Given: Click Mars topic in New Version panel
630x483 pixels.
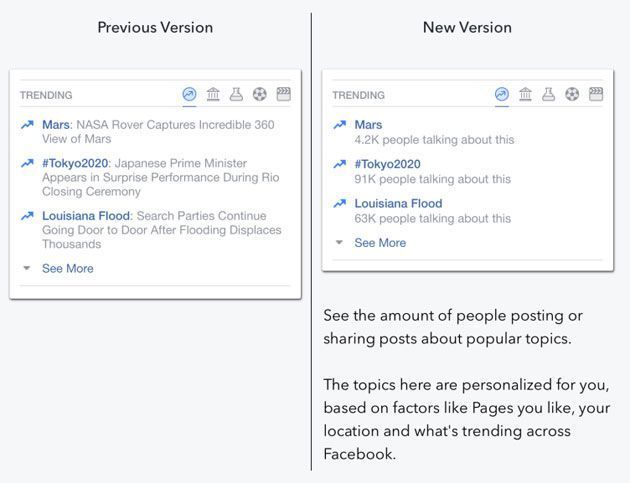Looking at the screenshot, I should tap(368, 125).
